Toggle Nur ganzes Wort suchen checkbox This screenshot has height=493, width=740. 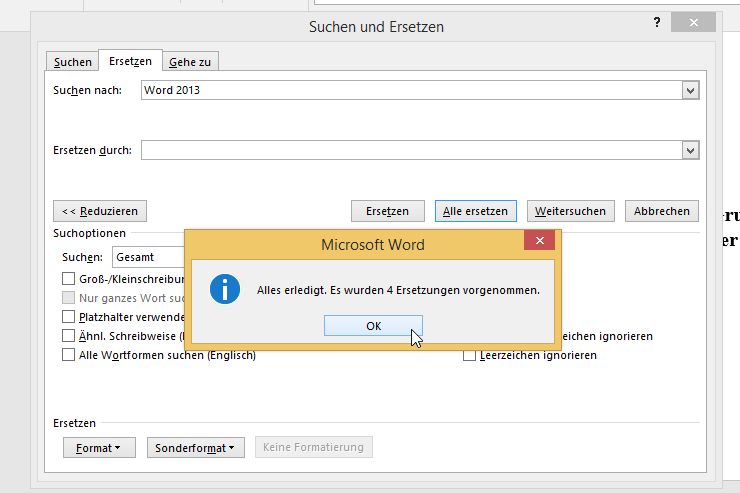pyautogui.click(x=68, y=298)
